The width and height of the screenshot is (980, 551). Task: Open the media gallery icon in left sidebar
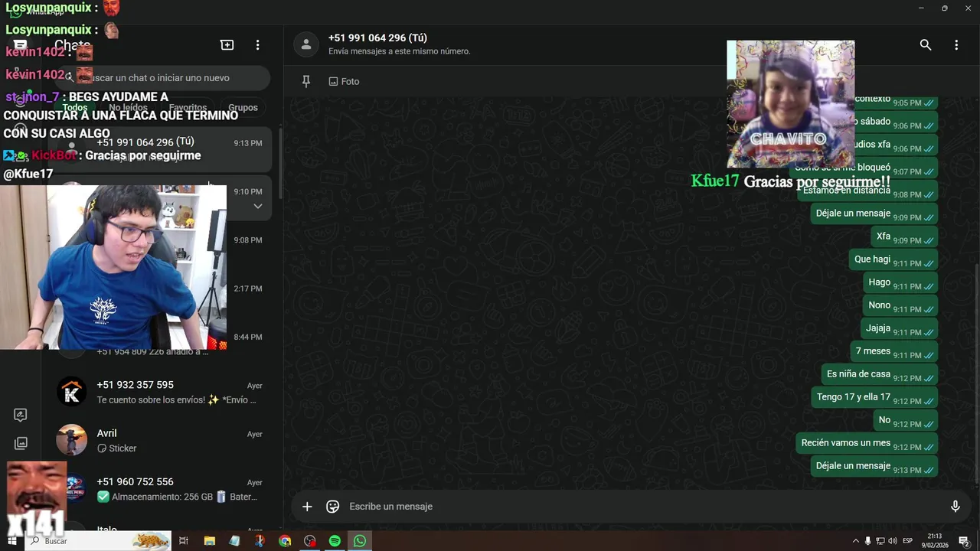21,443
